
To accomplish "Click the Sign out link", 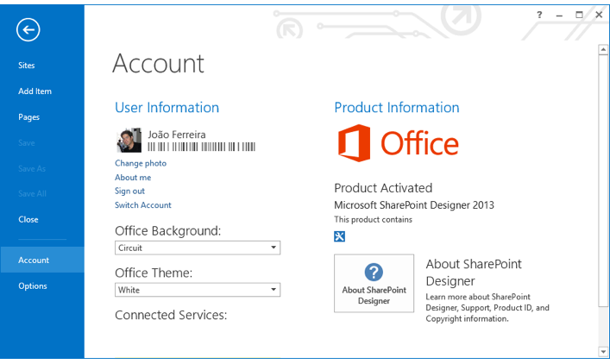I will click(129, 191).
